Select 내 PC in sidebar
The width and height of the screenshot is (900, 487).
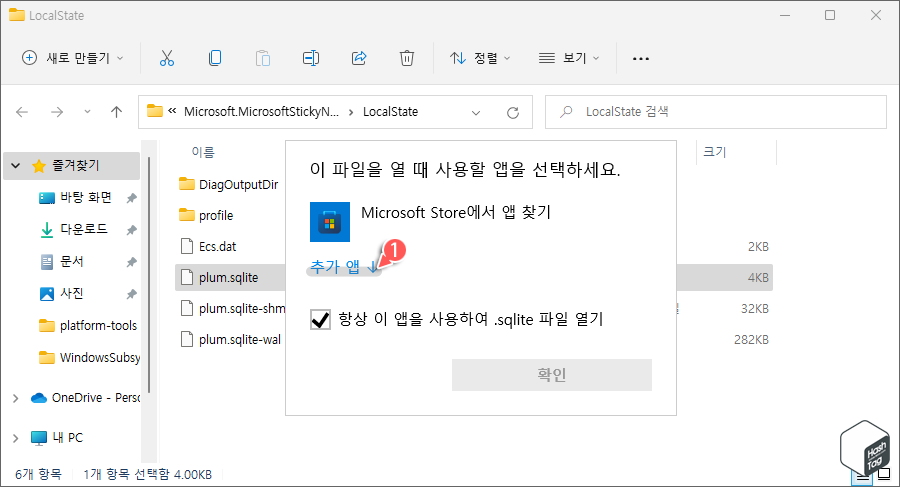pyautogui.click(x=68, y=438)
